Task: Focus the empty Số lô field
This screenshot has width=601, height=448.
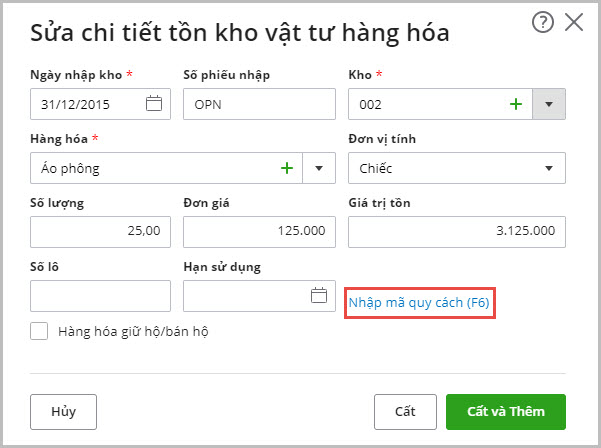Action: tap(100, 296)
